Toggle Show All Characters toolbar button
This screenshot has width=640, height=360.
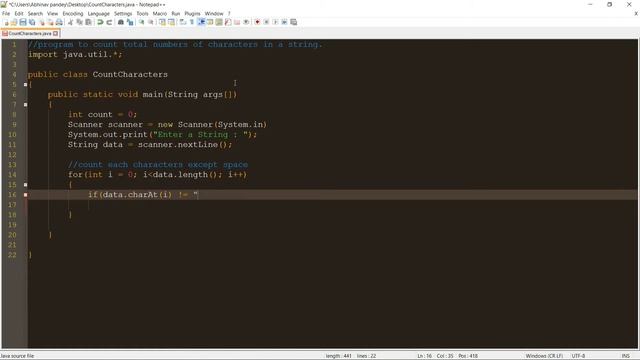point(191,22)
